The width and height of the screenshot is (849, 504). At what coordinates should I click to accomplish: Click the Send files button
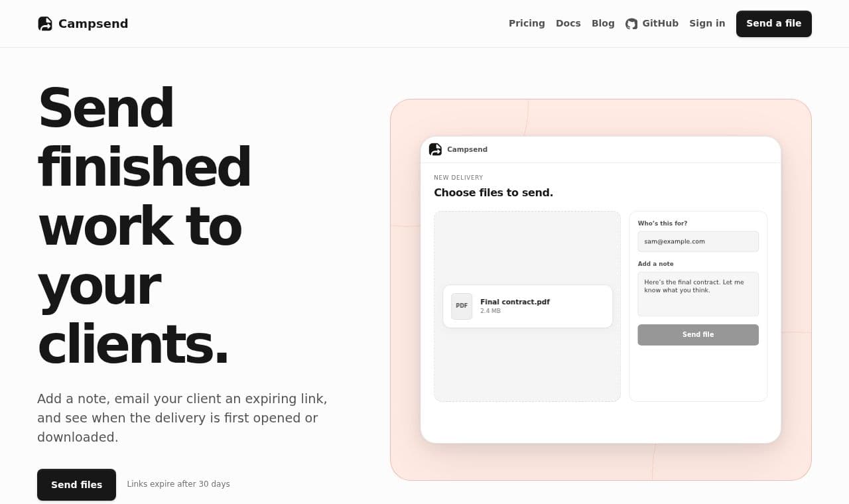coord(76,485)
